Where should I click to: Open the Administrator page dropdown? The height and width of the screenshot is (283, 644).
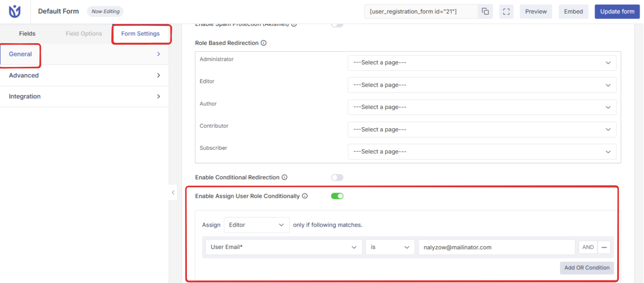pos(482,63)
